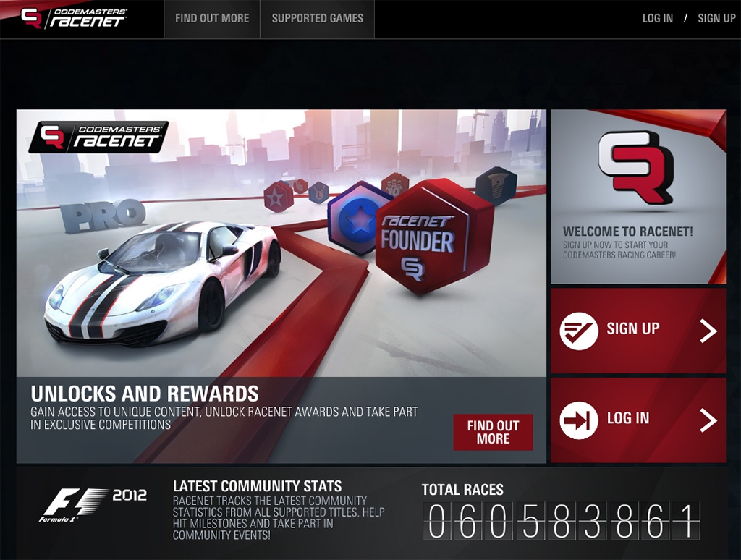Click the chevron arrow on Log In panel
741x560 pixels.
pos(708,420)
